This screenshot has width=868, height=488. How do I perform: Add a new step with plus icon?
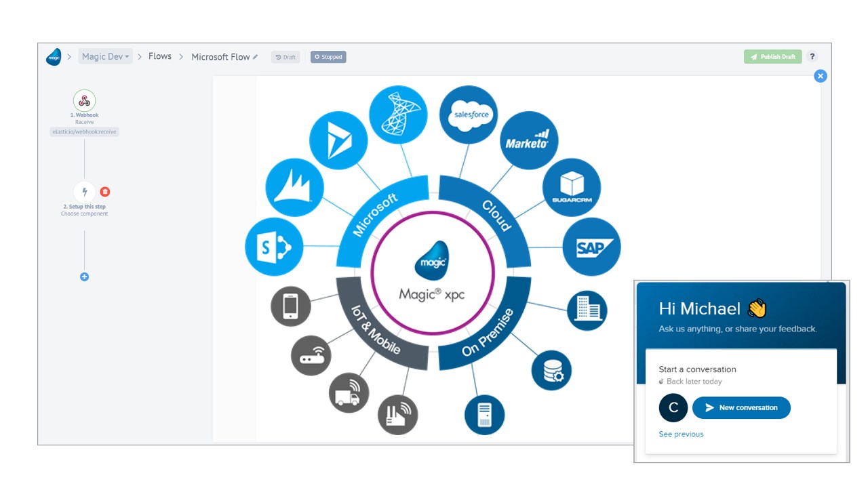(x=84, y=277)
